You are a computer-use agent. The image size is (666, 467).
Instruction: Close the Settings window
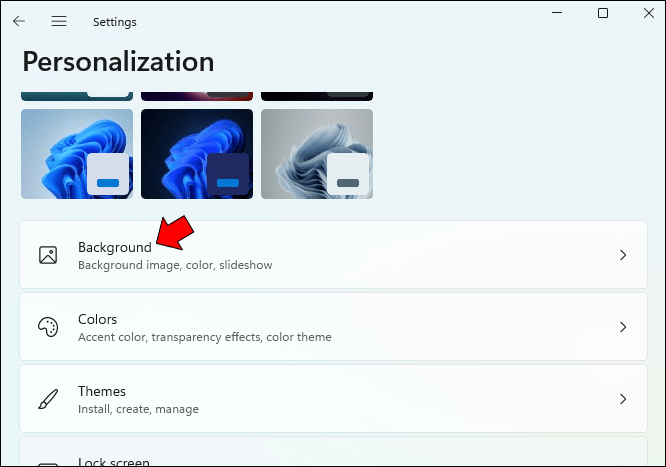tap(649, 13)
